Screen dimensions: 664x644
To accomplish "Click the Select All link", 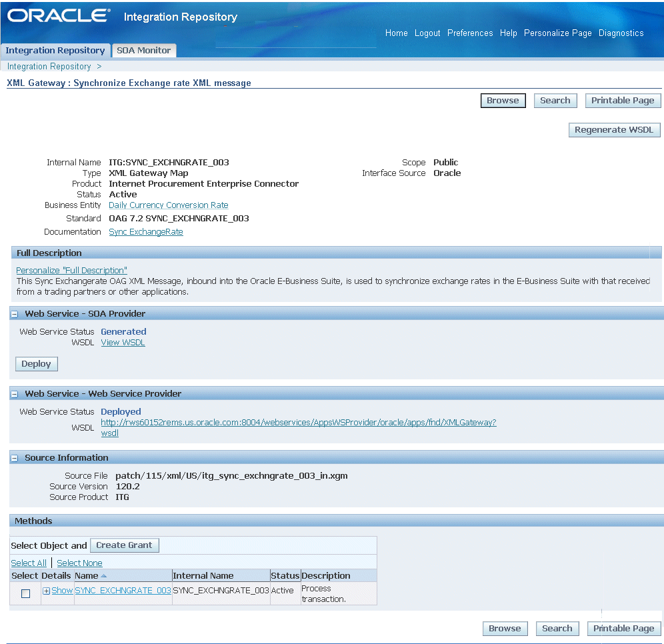I will pos(29,563).
